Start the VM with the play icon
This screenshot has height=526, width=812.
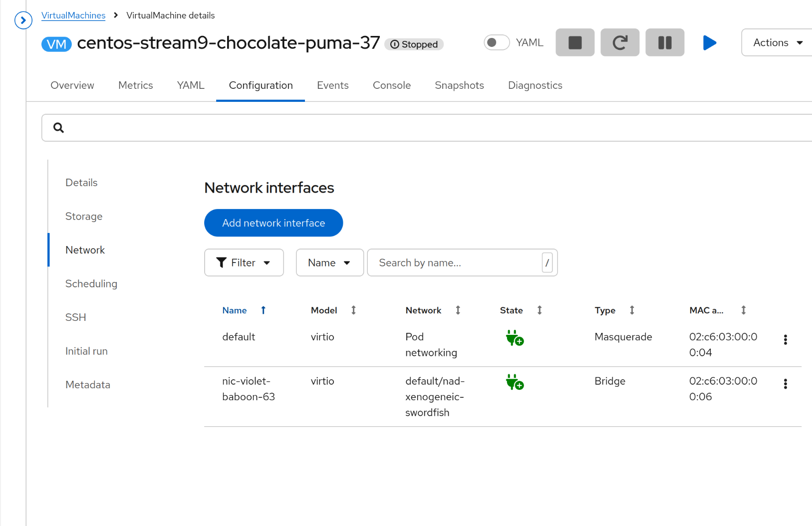[x=709, y=42]
